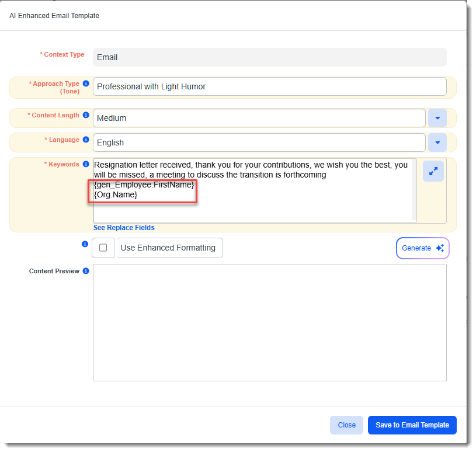Click the English language field
476x452 pixels.
tap(259, 142)
